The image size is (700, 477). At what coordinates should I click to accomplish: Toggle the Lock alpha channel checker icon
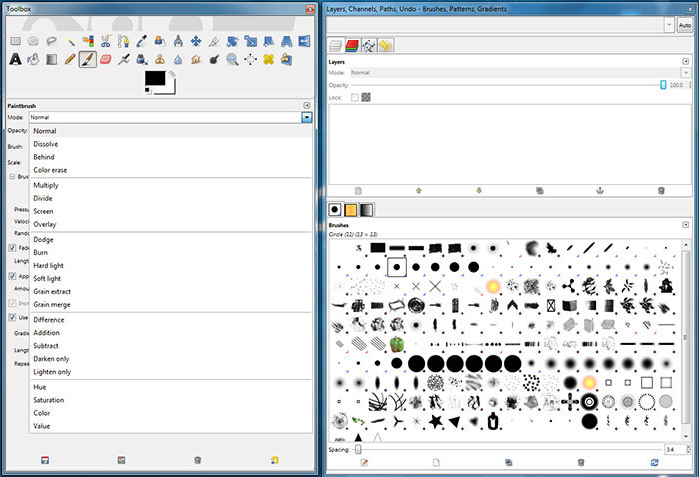[x=366, y=97]
